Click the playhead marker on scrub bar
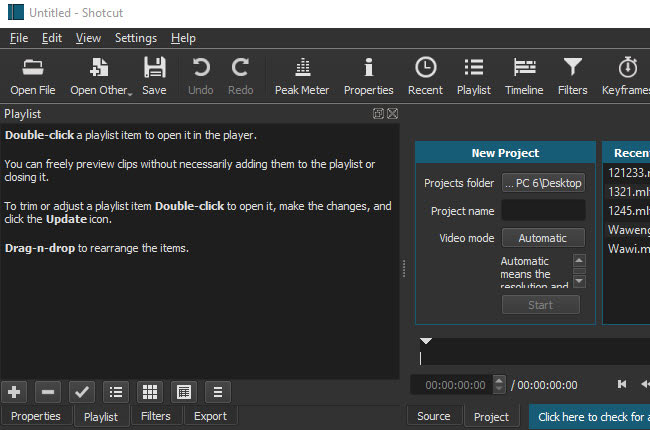 coord(425,341)
